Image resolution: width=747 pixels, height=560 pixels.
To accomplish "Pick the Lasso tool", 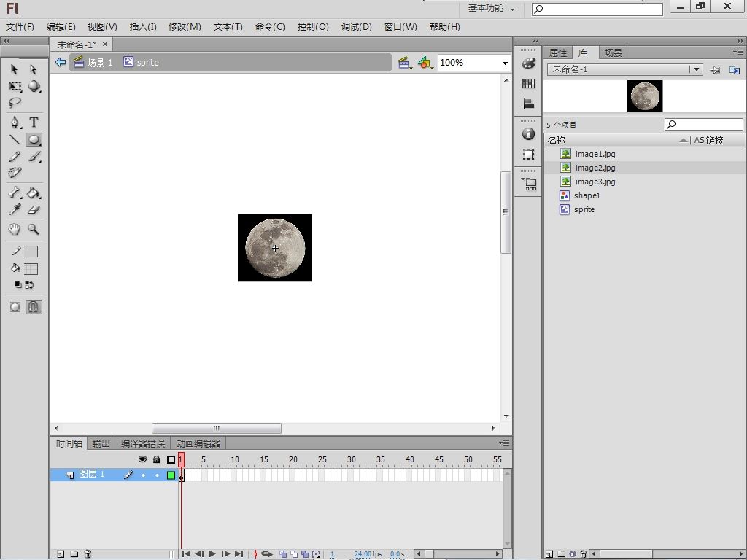I will pyautogui.click(x=15, y=103).
